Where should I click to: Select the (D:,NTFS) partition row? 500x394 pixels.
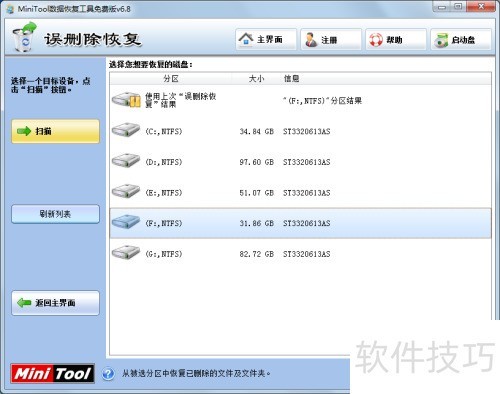click(x=300, y=162)
